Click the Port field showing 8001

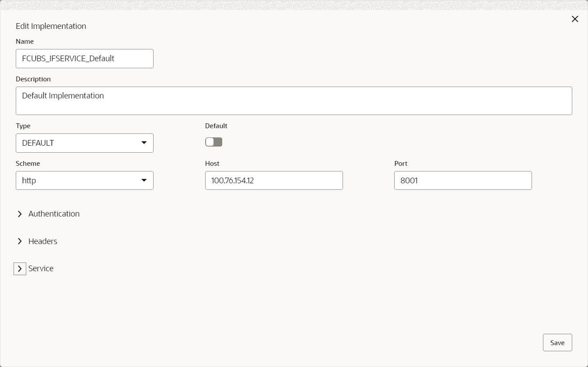(x=463, y=180)
